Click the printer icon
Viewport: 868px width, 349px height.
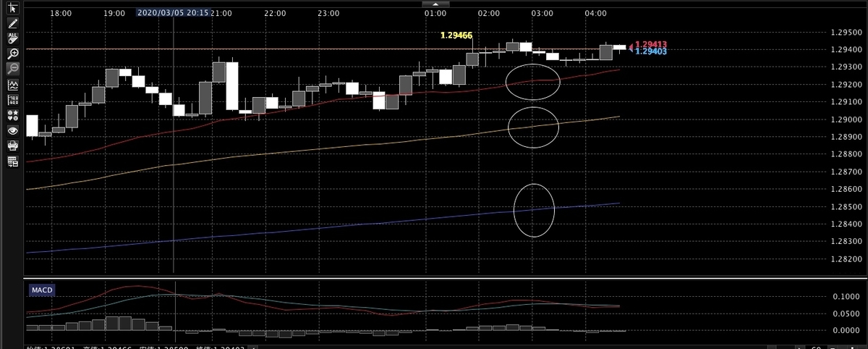click(13, 146)
